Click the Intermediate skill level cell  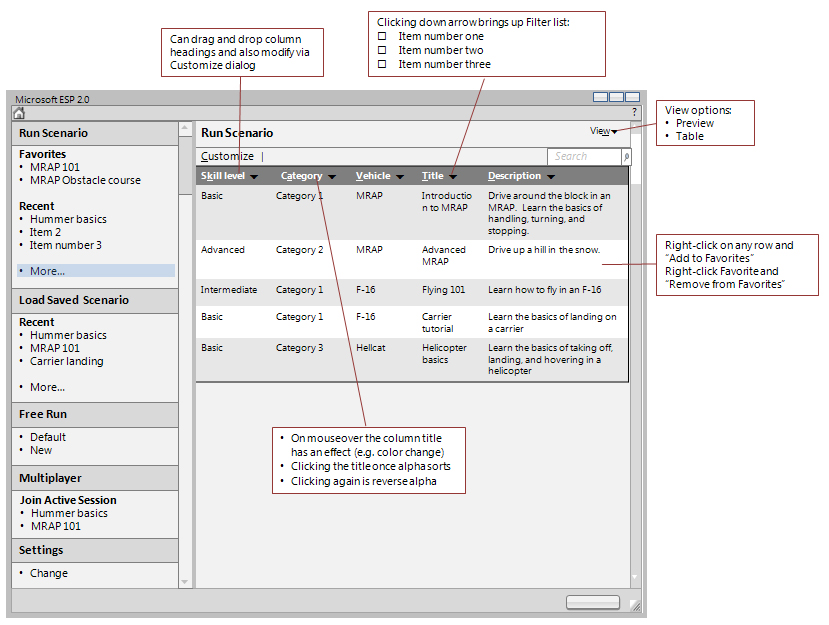228,290
